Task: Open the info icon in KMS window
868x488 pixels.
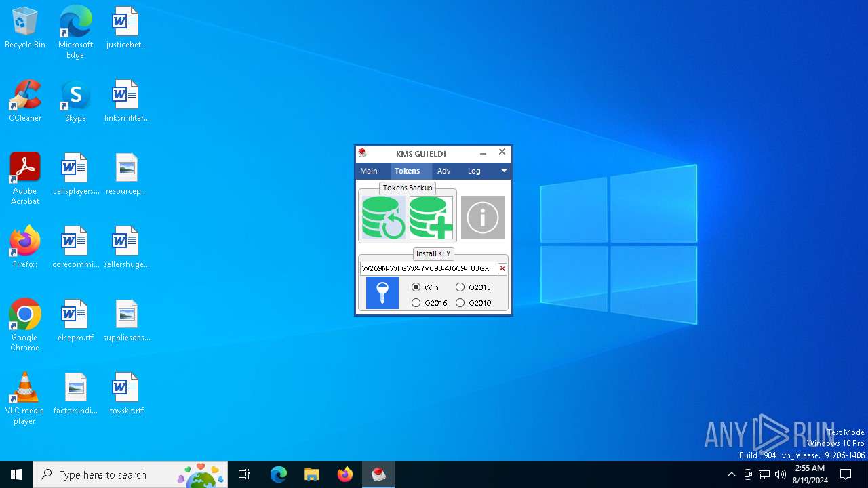Action: pos(483,218)
